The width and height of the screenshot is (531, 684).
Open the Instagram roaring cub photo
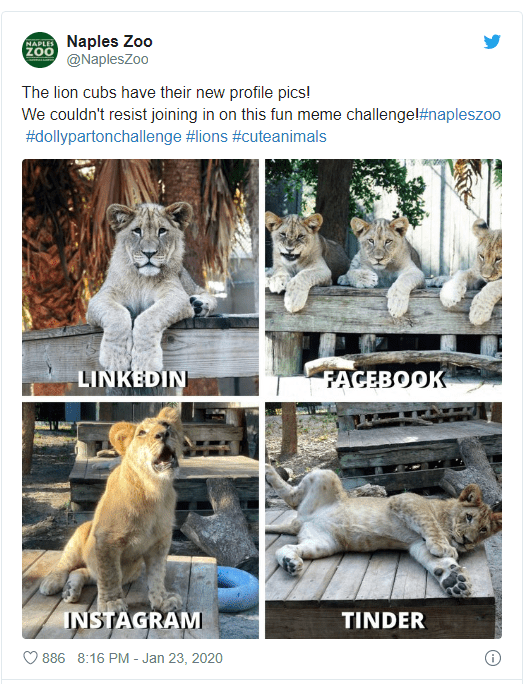click(x=140, y=520)
